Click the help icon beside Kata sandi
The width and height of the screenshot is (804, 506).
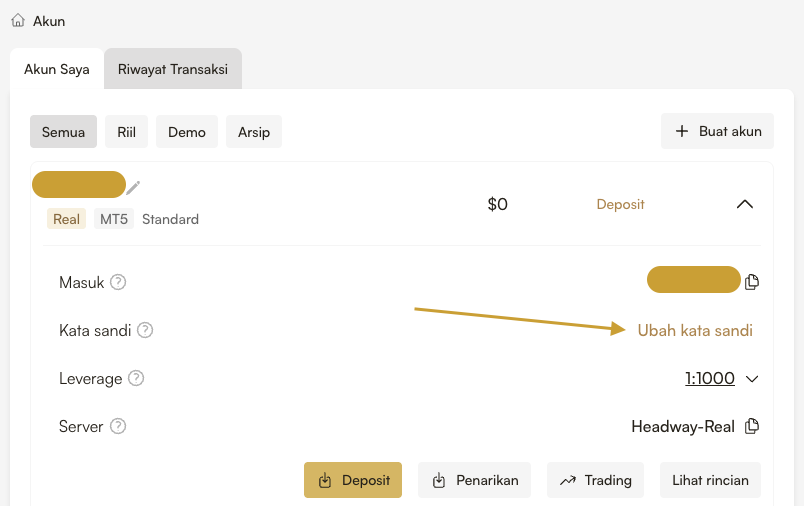pyautogui.click(x=145, y=330)
